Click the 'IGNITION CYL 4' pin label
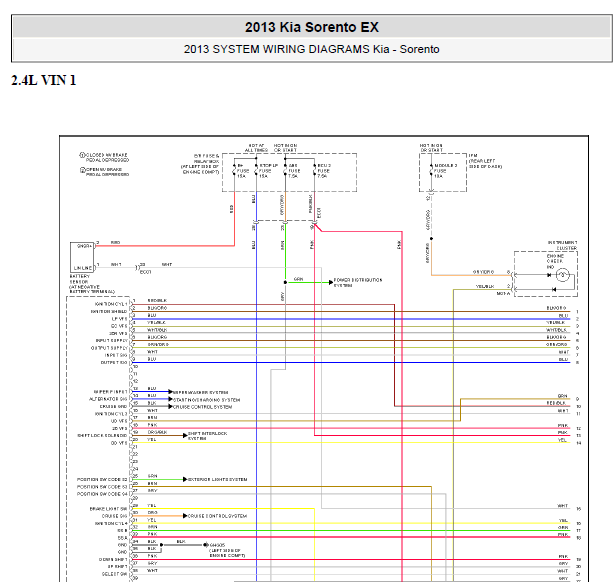The width and height of the screenshot is (613, 582). click(111, 523)
